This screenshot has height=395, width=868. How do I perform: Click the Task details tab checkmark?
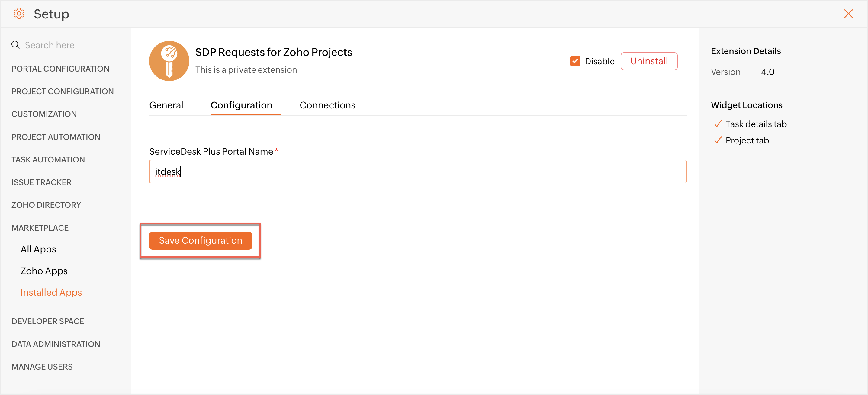(x=718, y=124)
